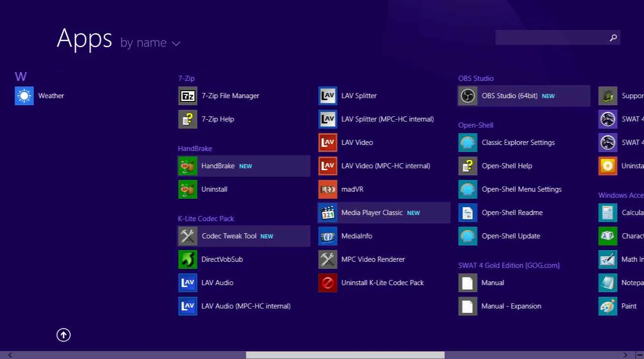Click the scrollbar's left arrow
This screenshot has height=359, width=644.
(10, 355)
